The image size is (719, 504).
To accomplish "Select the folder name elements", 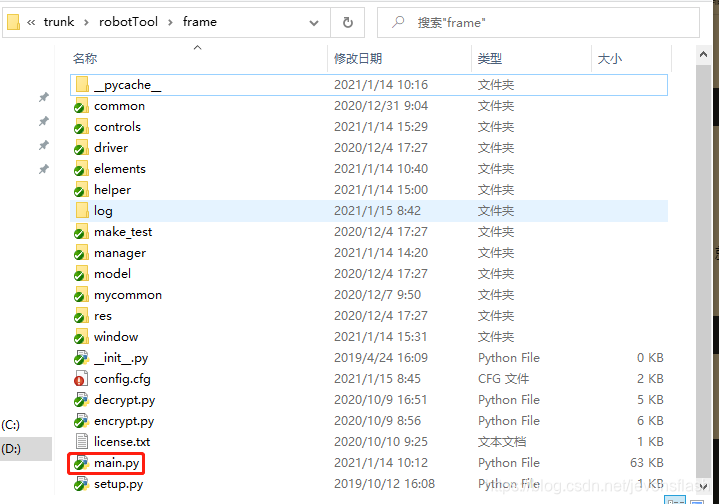I will (120, 169).
